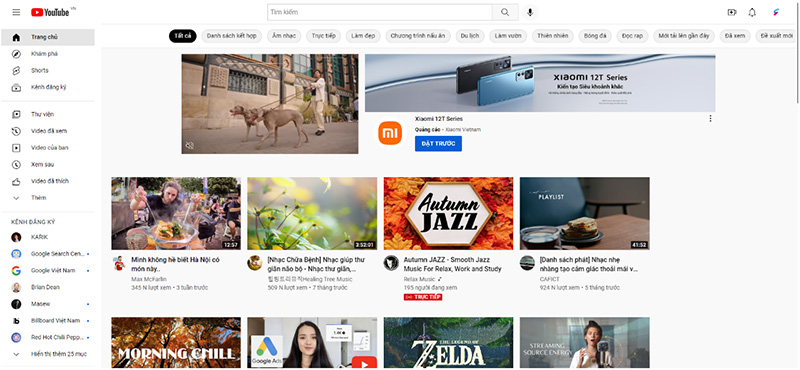Open the Xiaomi 12T Series banner image
This screenshot has height=370, width=800.
[540, 83]
